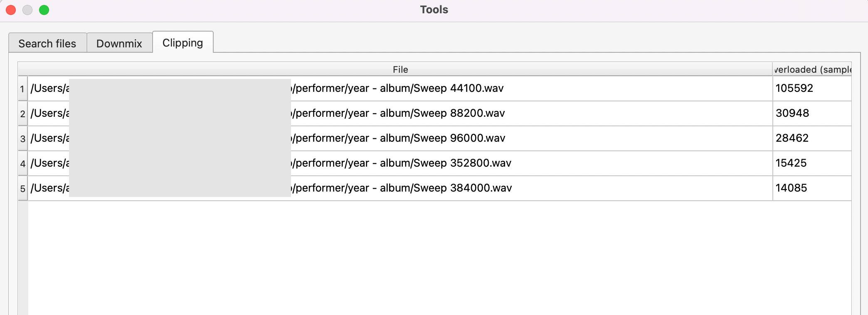This screenshot has height=315, width=868.
Task: Select the Clipping tab
Action: pyautogui.click(x=183, y=42)
